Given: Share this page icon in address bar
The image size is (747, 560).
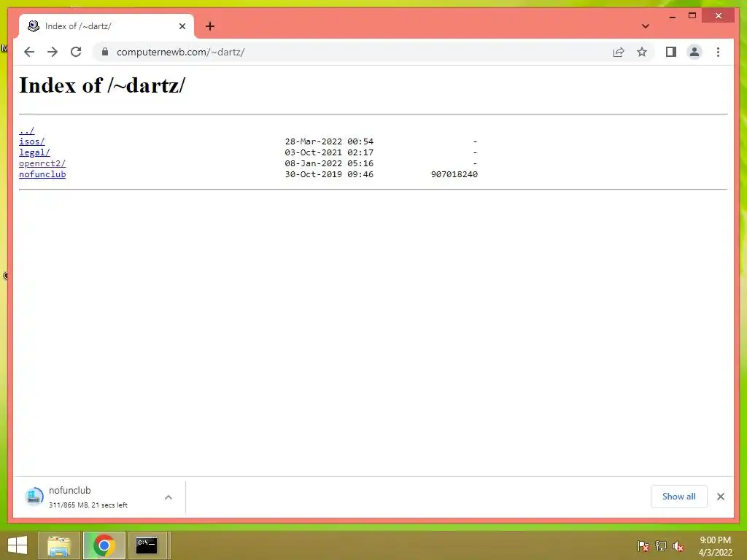Looking at the screenshot, I should (619, 52).
